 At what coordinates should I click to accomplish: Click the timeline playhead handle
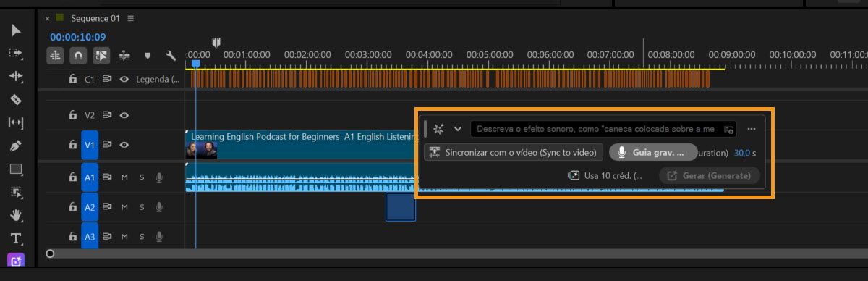click(x=195, y=64)
